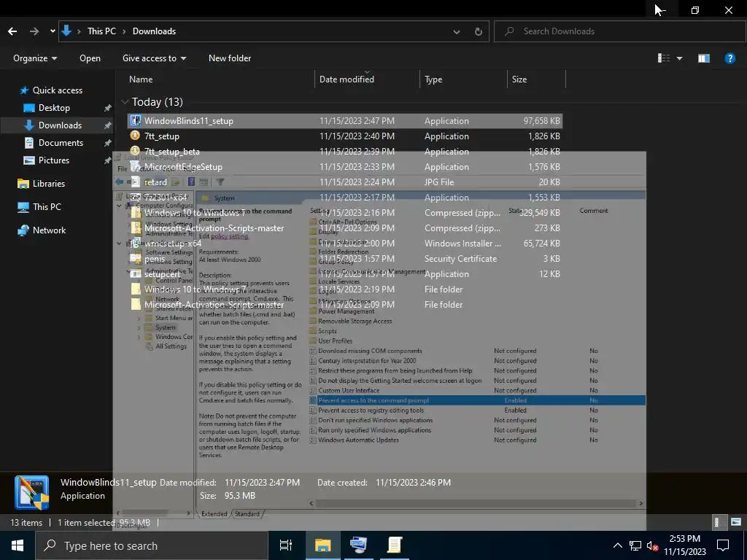Open the Organize menu

coord(35,58)
